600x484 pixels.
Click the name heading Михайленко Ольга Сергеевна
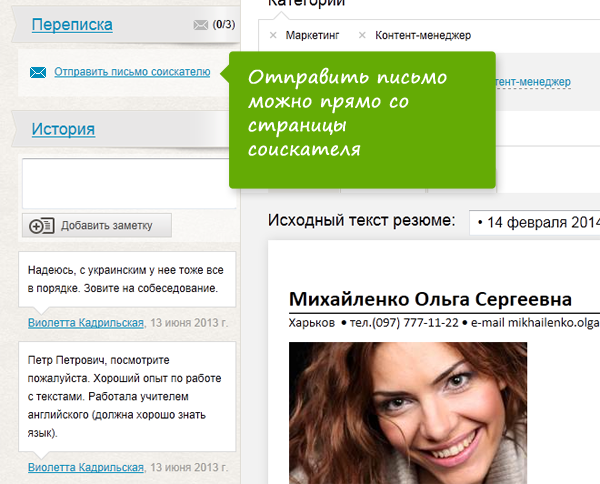(430, 299)
